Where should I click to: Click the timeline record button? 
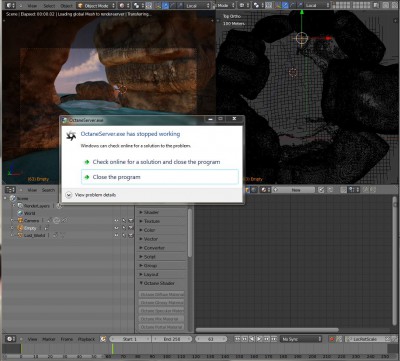tap(332, 339)
